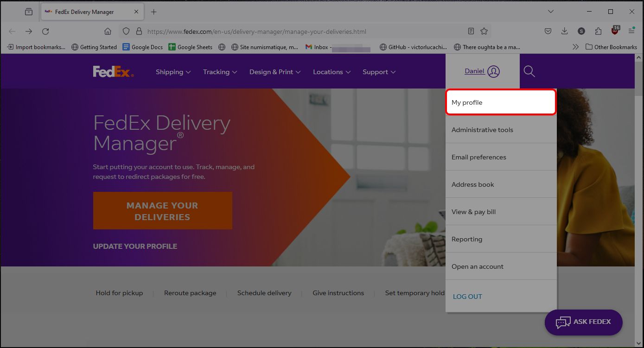Bookmark this page with the star icon
The height and width of the screenshot is (348, 644).
point(484,31)
